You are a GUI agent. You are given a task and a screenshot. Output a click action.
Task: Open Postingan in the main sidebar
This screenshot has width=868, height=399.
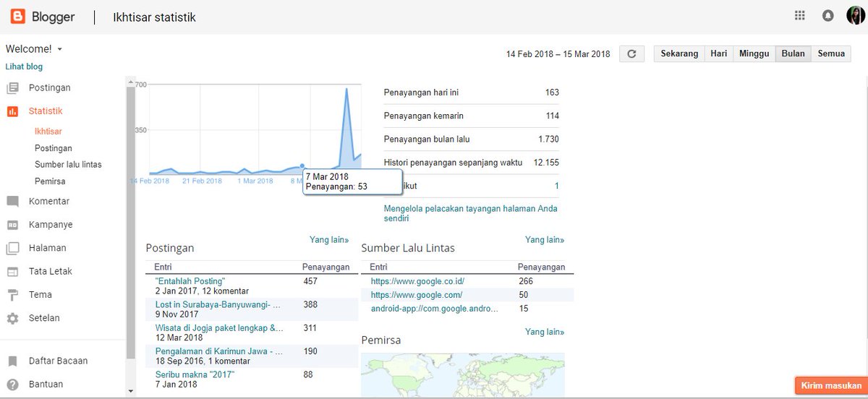(x=50, y=88)
